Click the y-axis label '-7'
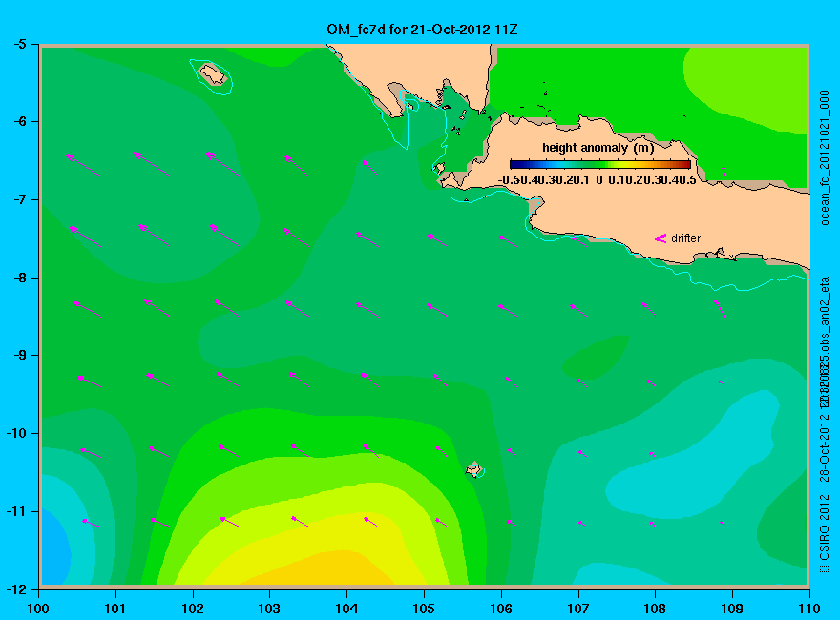This screenshot has width=840, height=620. pos(20,199)
